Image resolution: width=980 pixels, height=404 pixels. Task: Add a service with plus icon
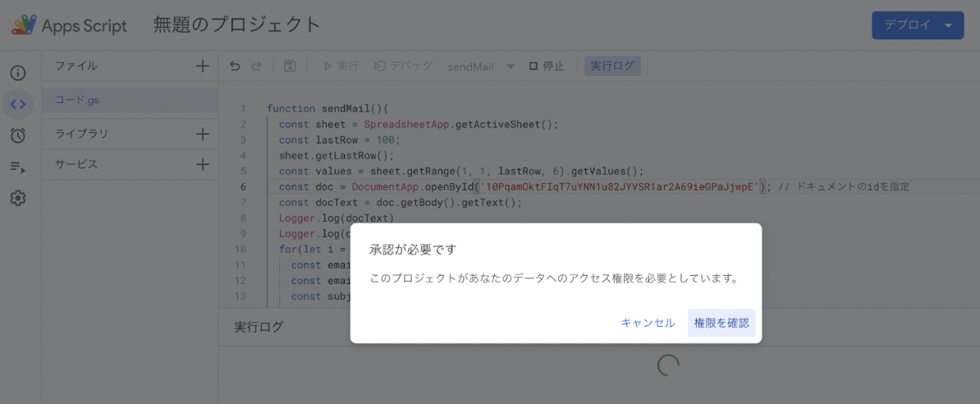click(x=203, y=164)
